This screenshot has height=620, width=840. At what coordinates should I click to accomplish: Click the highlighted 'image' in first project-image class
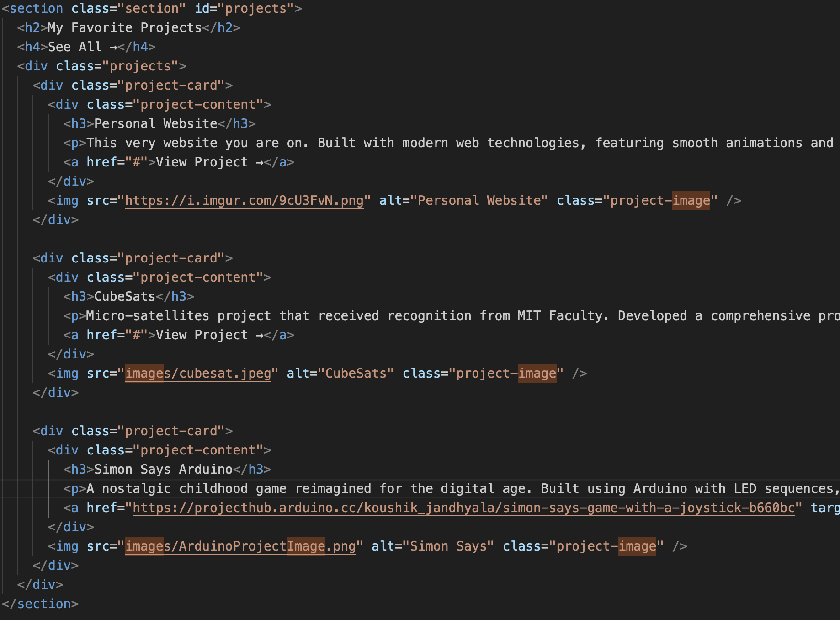click(691, 201)
